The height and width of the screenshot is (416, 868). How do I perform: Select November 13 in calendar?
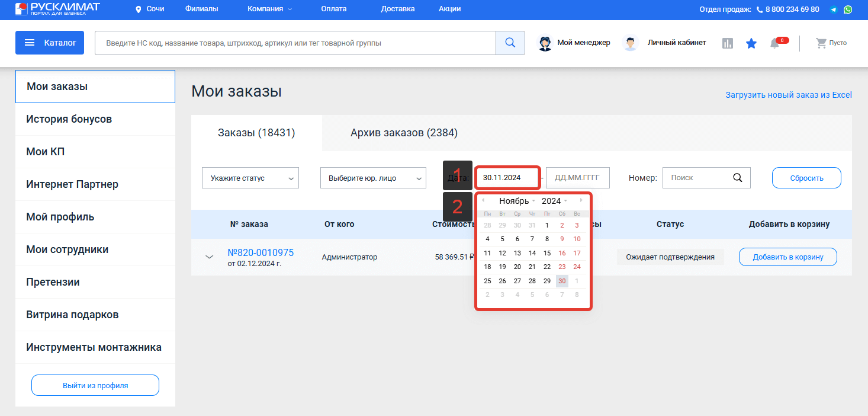coord(517,253)
